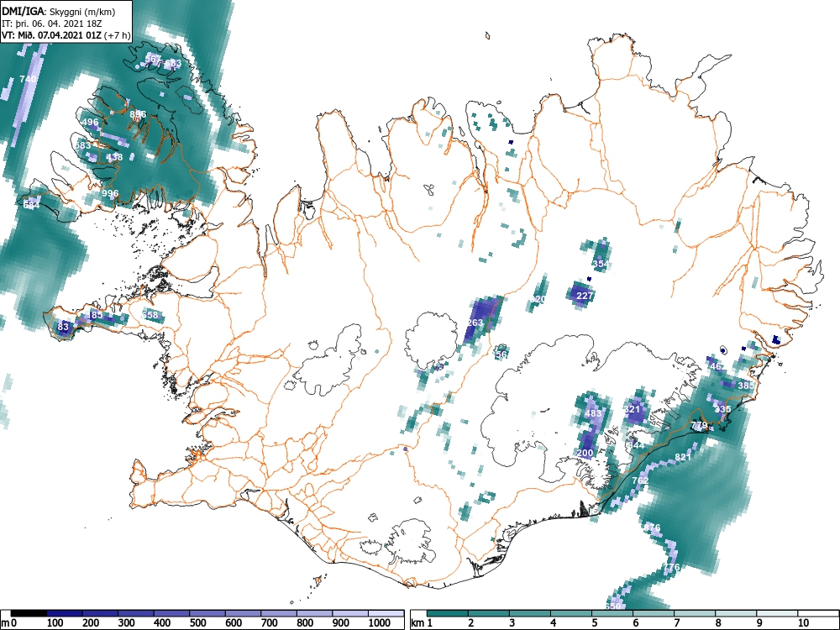Click the visibility value 496 on the map

pos(90,122)
